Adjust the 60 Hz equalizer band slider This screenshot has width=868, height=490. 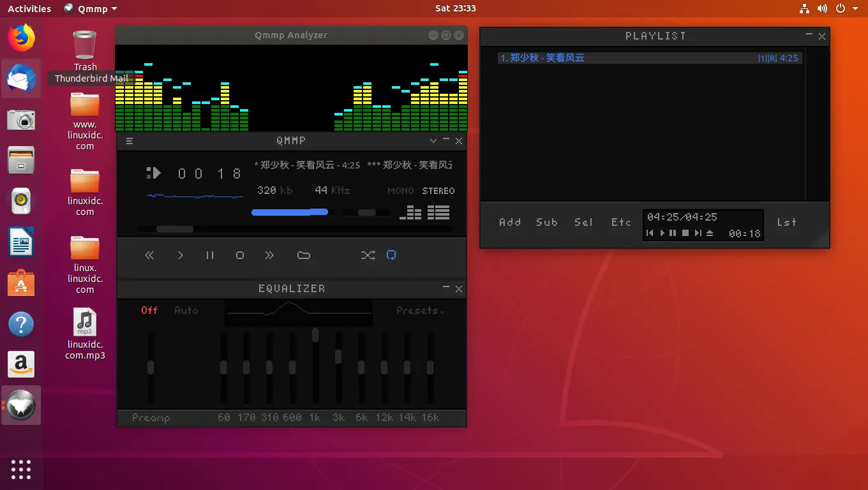click(223, 367)
